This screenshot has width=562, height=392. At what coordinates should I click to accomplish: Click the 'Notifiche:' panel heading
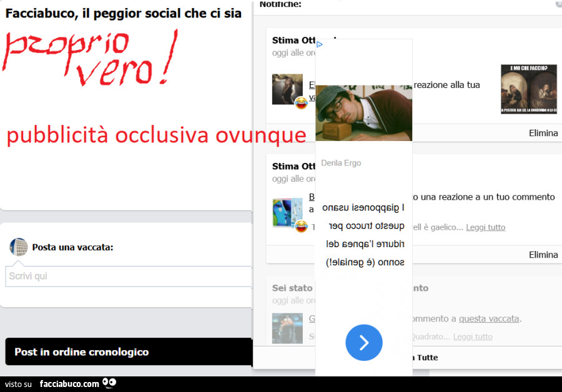[x=280, y=4]
